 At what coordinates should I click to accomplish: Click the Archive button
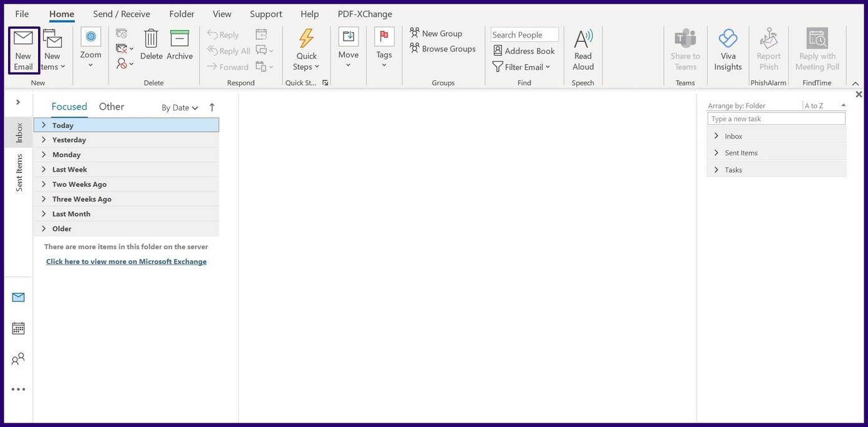point(180,45)
